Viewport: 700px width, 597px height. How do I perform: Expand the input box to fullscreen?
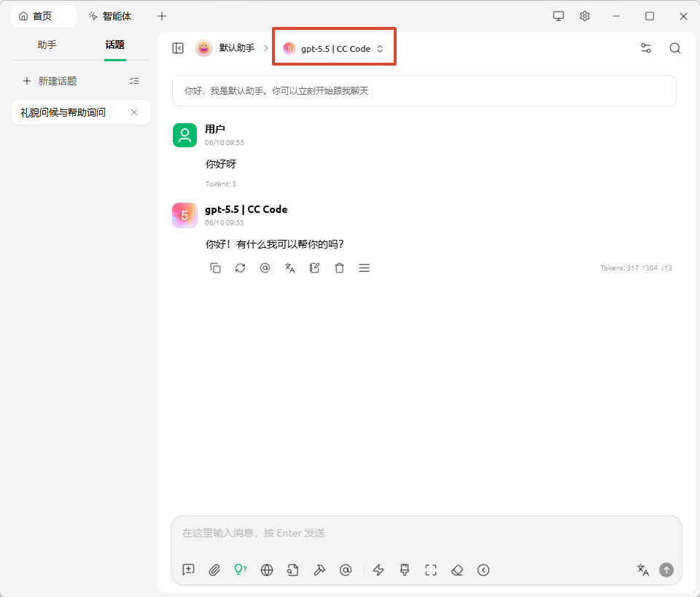coord(431,570)
